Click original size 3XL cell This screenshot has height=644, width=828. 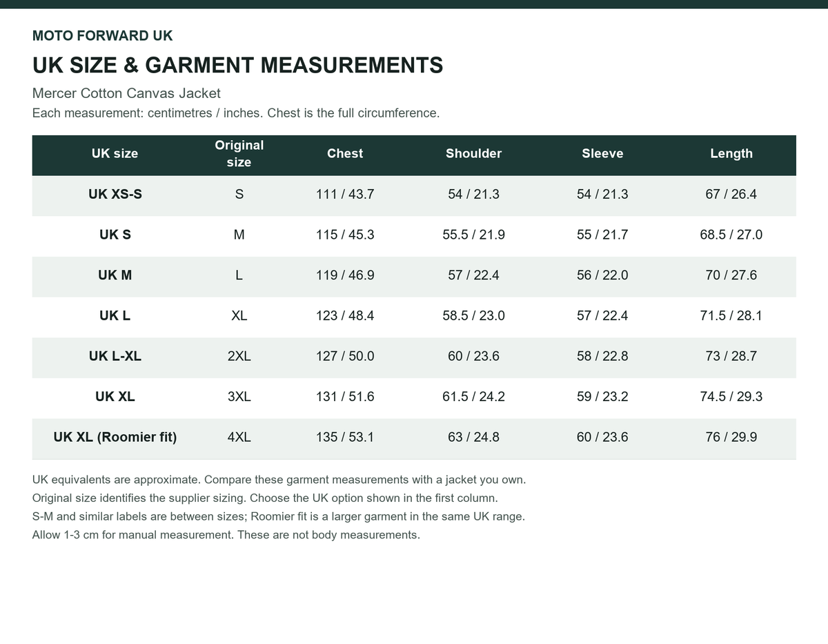[239, 396]
